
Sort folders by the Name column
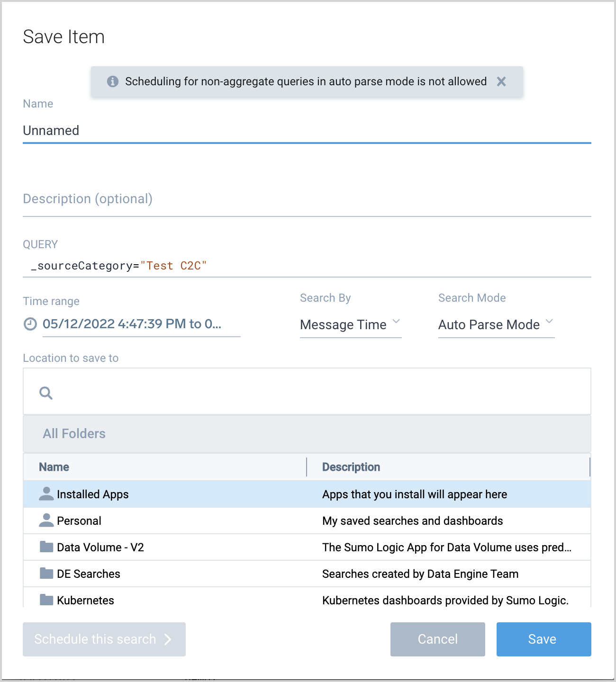pos(54,467)
